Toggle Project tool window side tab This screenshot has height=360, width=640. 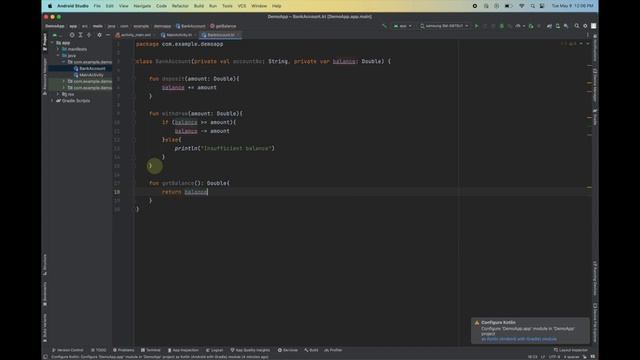44,42
